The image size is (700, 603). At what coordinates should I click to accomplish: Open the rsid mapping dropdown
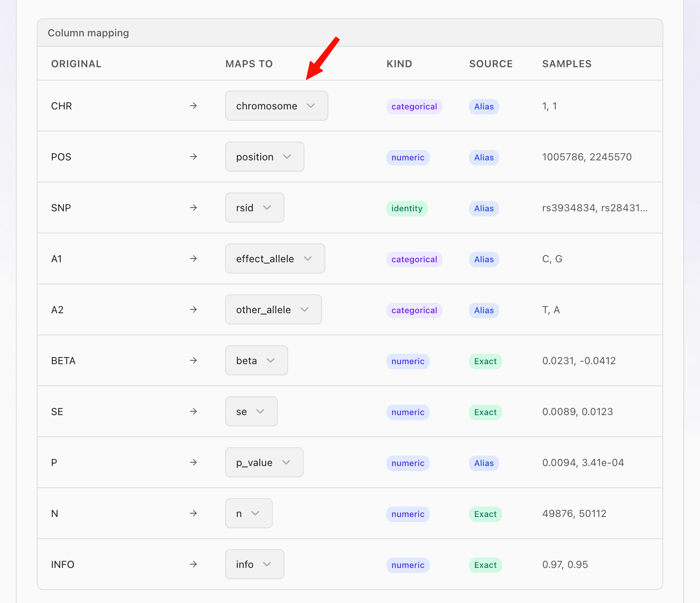254,208
